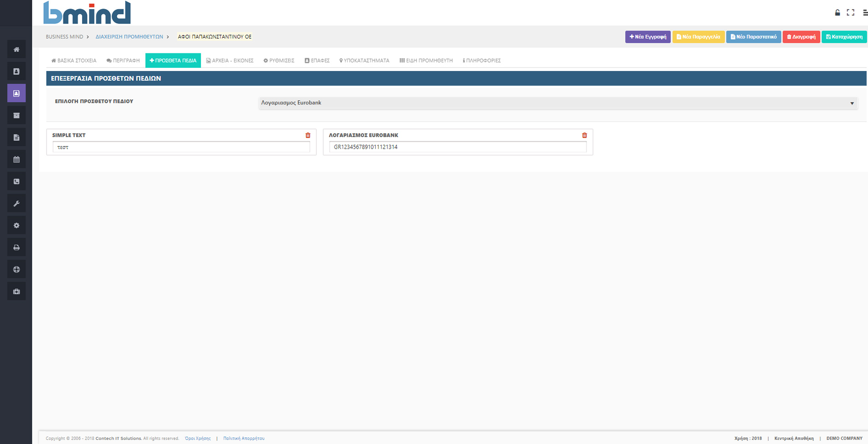Open the wrench tools sidebar icon
Screen dimensions: 868x444
(16, 203)
